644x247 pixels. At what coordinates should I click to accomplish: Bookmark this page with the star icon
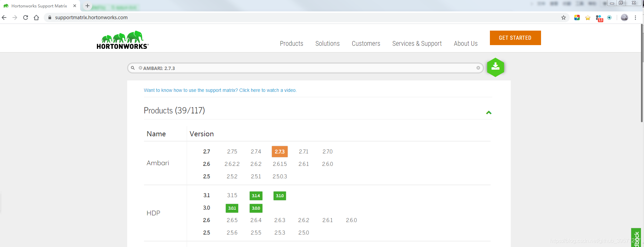click(x=564, y=17)
